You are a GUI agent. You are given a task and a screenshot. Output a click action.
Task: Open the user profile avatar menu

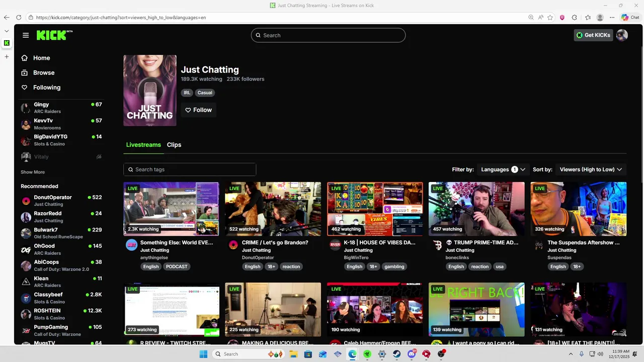pyautogui.click(x=622, y=35)
